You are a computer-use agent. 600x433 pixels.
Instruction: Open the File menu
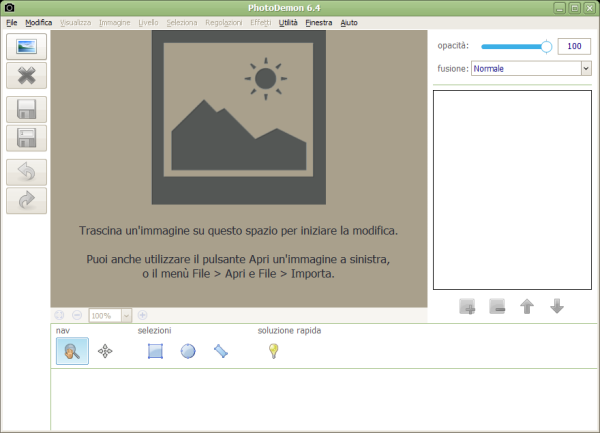click(11, 22)
